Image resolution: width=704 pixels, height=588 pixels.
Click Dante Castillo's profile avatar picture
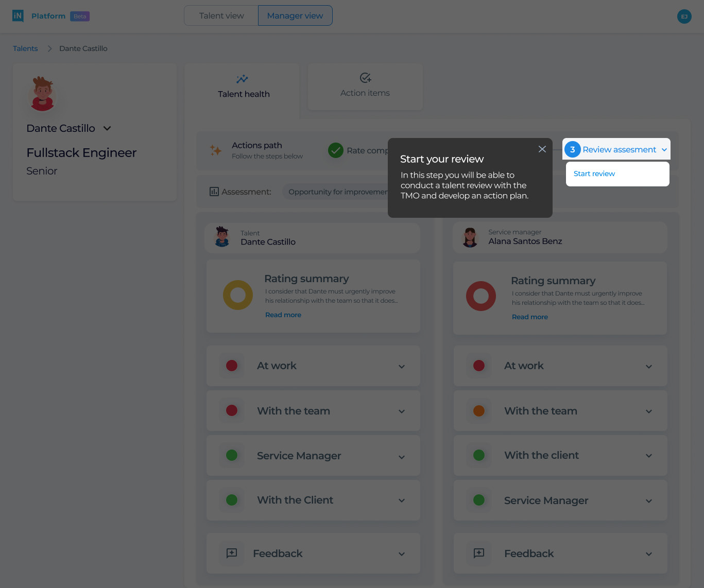(43, 94)
